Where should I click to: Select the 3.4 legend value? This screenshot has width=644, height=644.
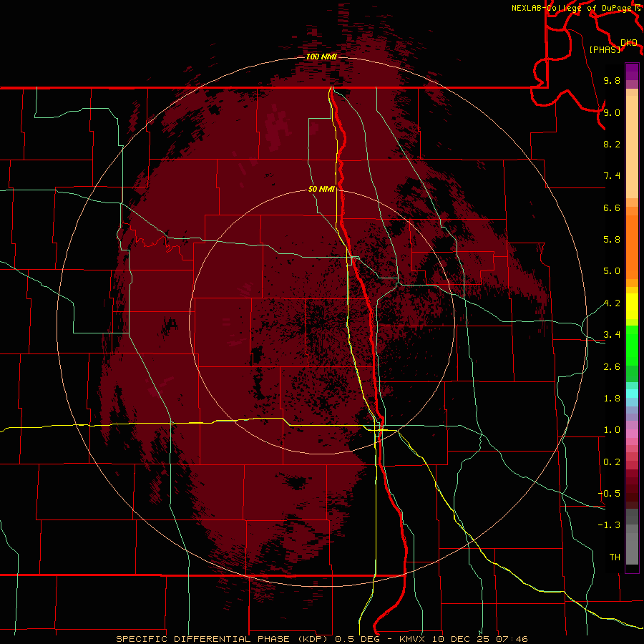pyautogui.click(x=612, y=335)
